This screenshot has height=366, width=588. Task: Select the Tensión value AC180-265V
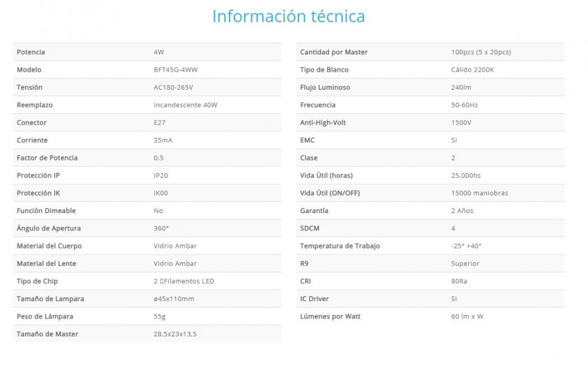coord(173,87)
